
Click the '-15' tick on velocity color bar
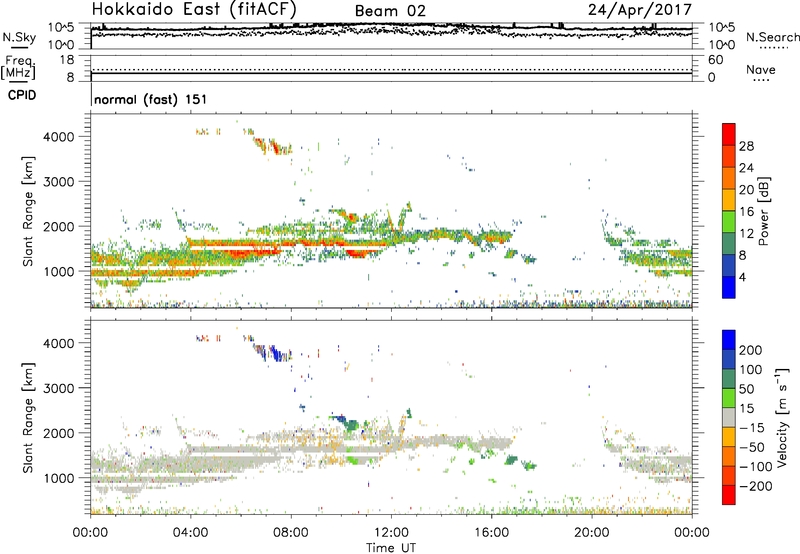pos(752,428)
